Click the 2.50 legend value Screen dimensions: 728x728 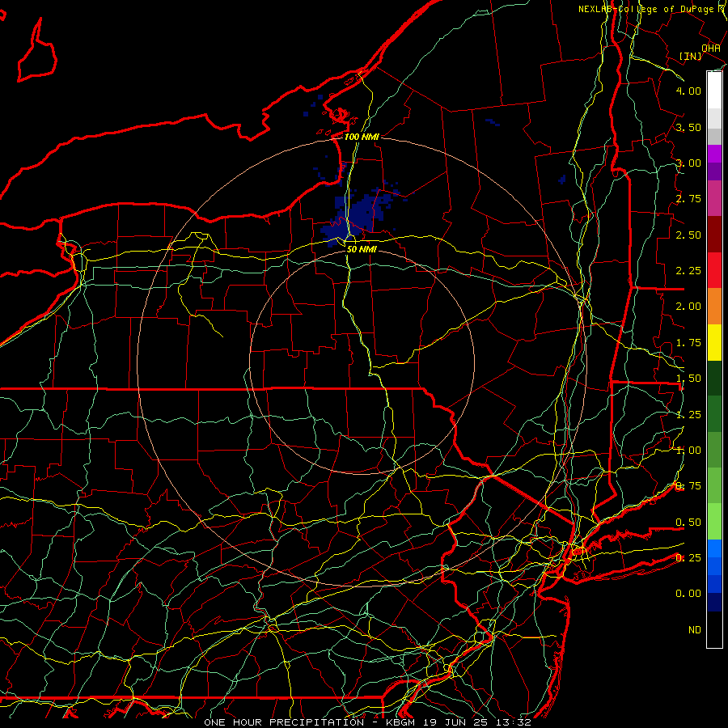click(x=688, y=235)
